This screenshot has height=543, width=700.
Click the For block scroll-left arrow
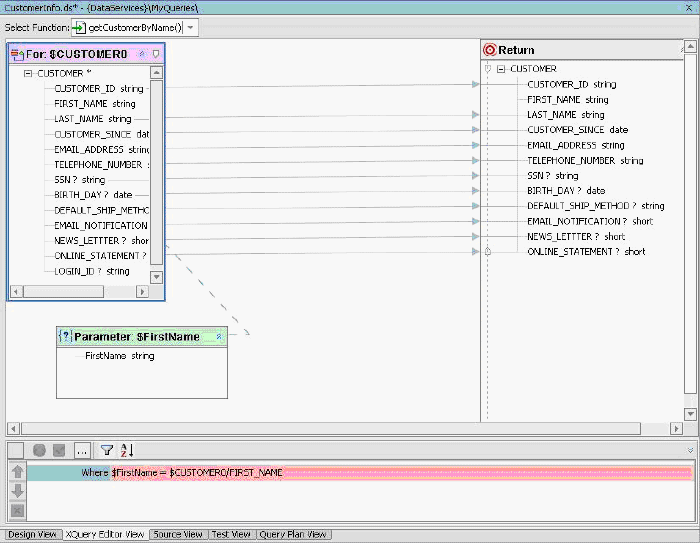click(x=16, y=292)
